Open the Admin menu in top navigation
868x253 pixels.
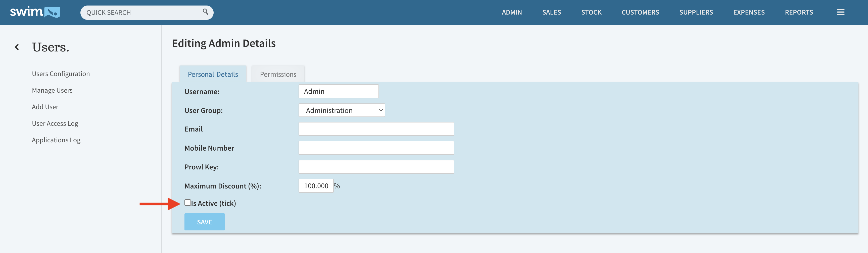511,13
